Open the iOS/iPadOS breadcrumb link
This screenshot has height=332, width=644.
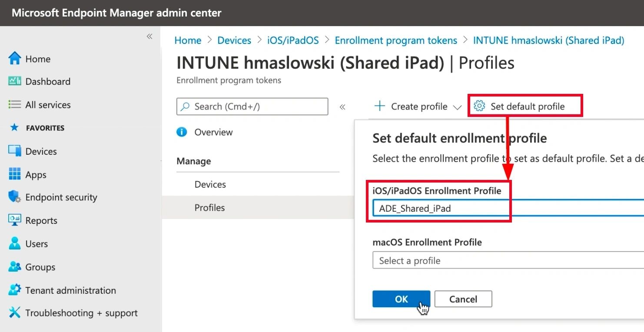point(293,40)
